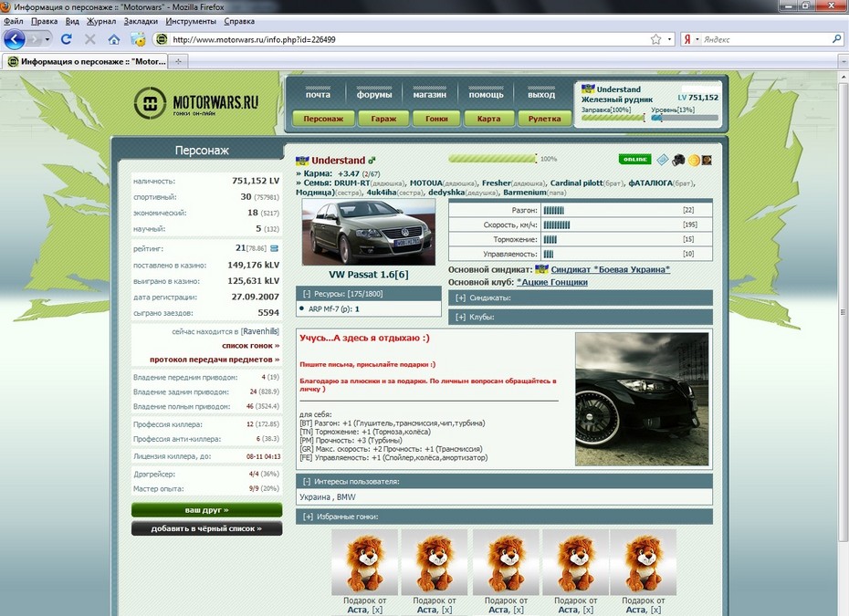The height and width of the screenshot is (616, 849).
Task: Click the green Рулетка button
Action: pos(544,119)
